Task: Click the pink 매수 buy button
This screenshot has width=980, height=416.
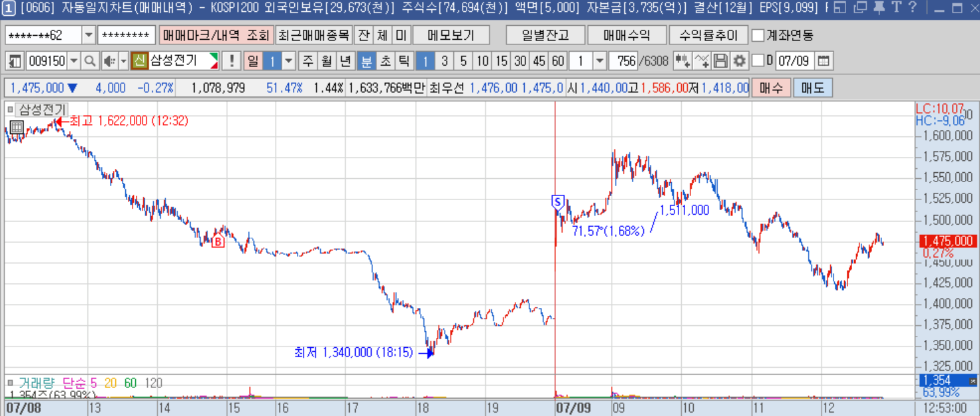Action: [x=771, y=88]
